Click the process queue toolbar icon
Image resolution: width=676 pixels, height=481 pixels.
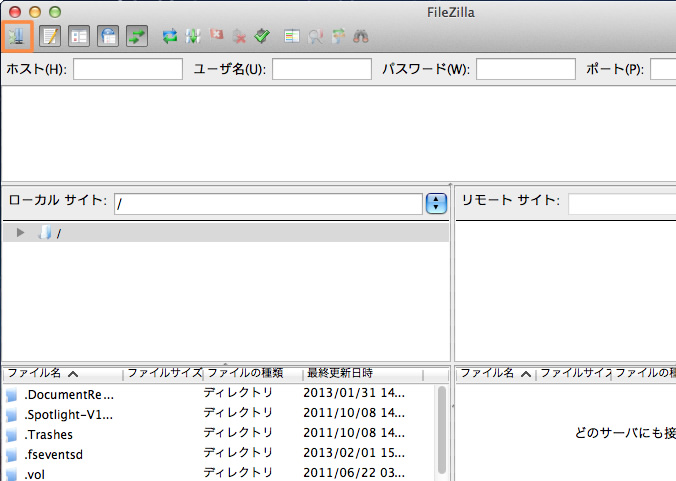193,36
